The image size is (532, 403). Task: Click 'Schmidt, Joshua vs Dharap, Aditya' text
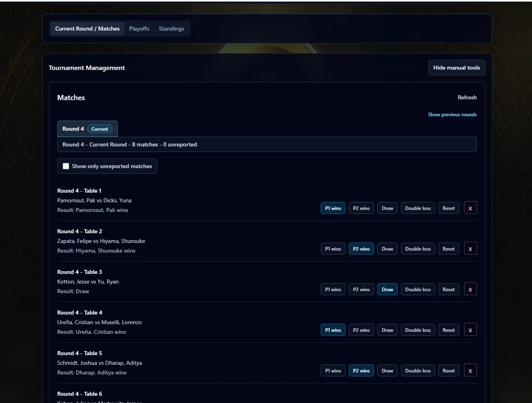100,363
